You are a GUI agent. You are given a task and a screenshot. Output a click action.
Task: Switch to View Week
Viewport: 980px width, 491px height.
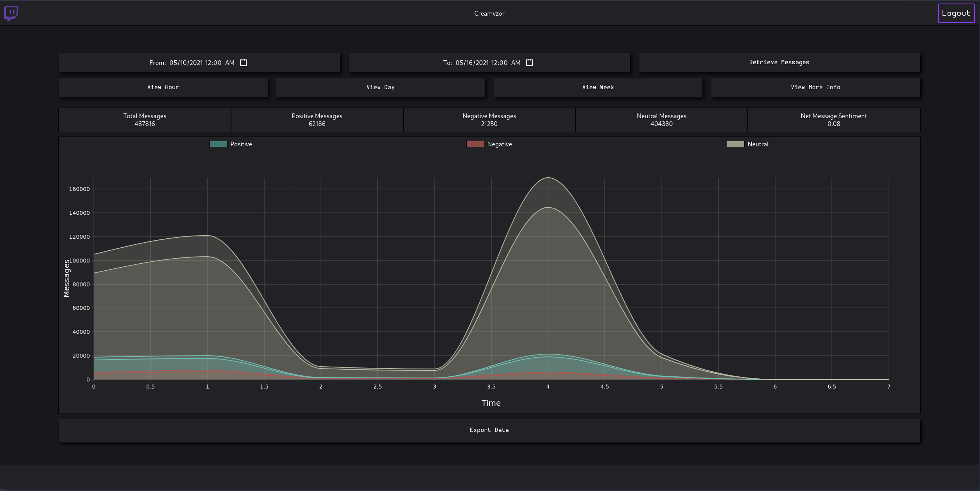[x=598, y=87]
